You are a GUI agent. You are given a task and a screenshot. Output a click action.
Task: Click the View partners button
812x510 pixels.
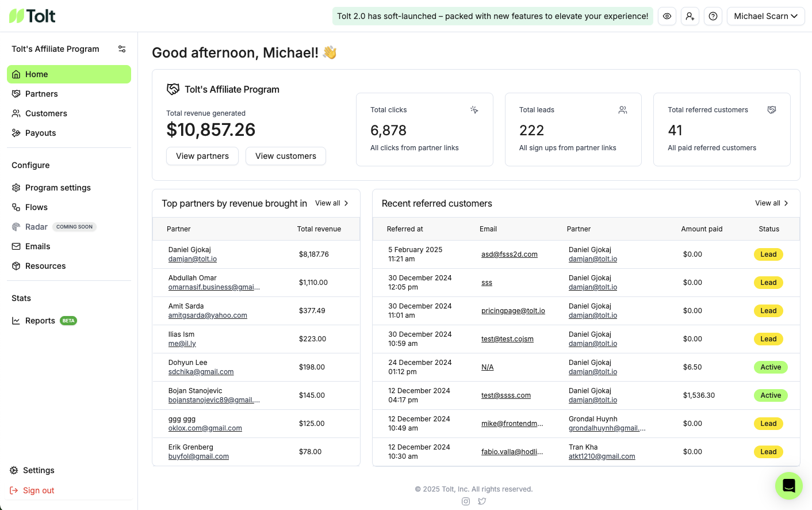pos(202,155)
